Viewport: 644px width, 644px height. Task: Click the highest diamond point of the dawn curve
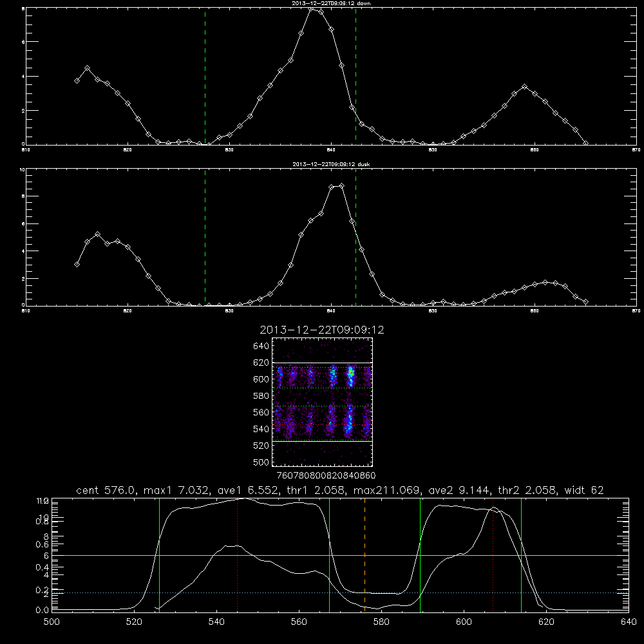311,8
